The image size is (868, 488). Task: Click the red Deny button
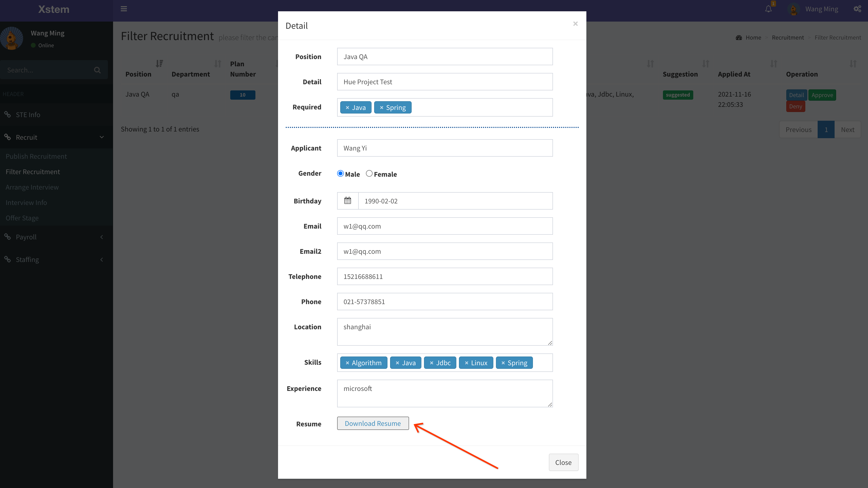pos(796,106)
